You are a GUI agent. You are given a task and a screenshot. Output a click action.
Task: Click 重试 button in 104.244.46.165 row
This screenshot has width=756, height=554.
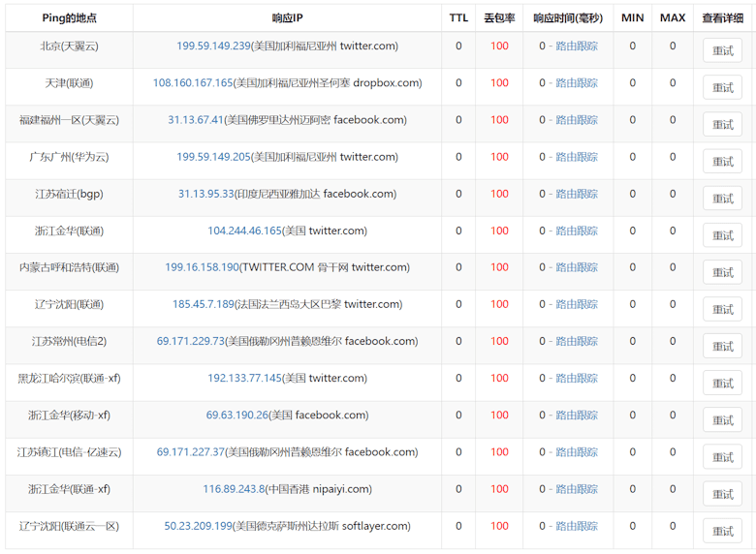722,235
